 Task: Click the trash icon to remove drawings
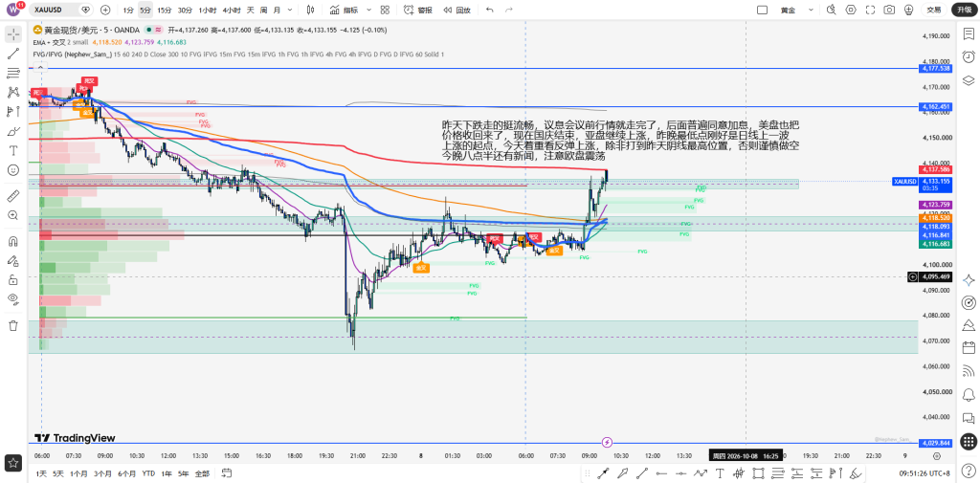[x=12, y=325]
